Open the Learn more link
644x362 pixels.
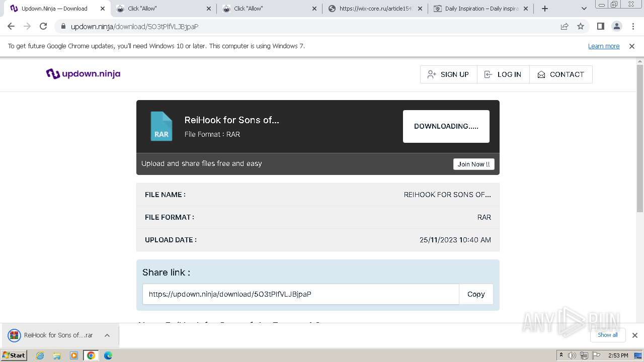pyautogui.click(x=604, y=46)
